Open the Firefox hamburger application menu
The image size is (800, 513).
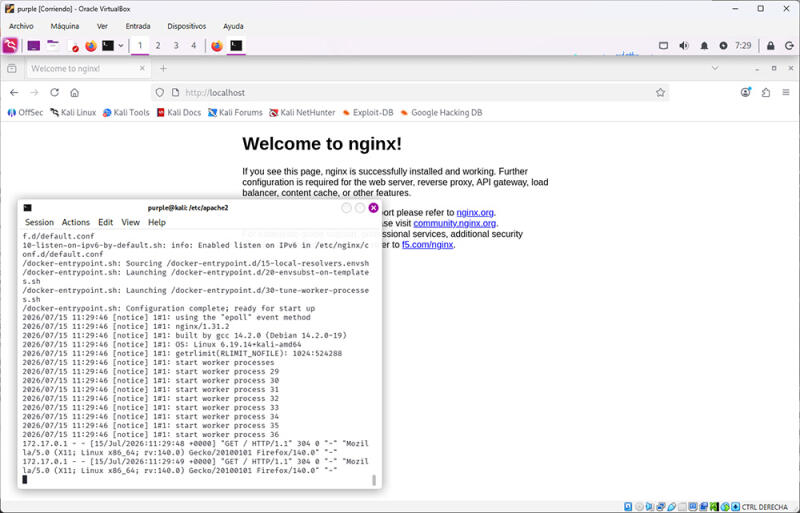pyautogui.click(x=786, y=92)
